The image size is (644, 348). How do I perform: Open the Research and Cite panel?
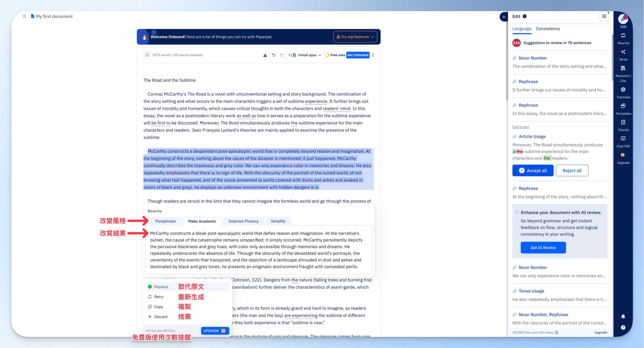pyautogui.click(x=623, y=74)
